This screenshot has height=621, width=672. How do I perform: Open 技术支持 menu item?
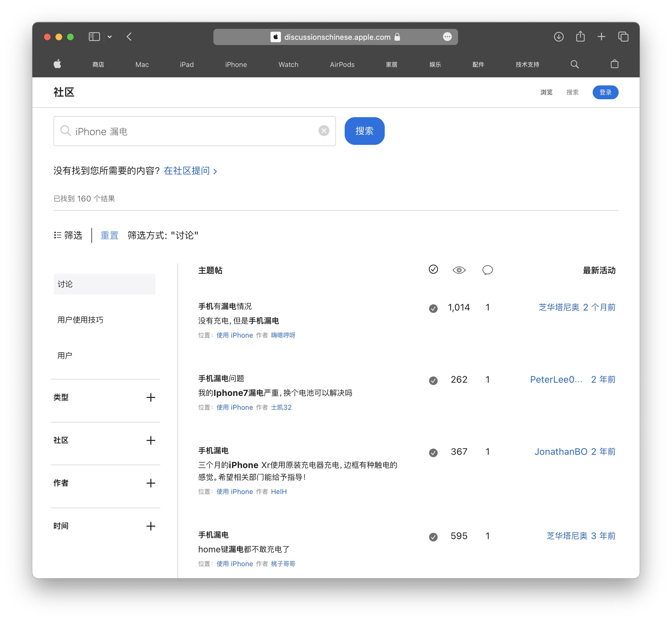(527, 65)
